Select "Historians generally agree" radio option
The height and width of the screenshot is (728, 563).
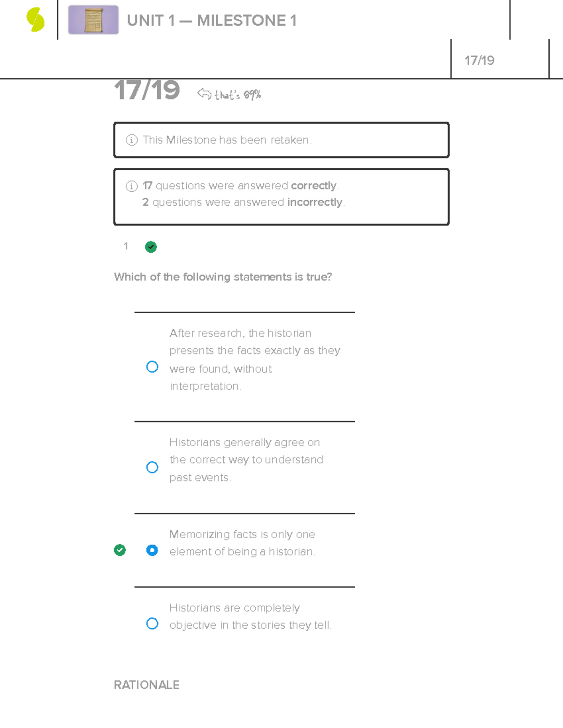[152, 467]
